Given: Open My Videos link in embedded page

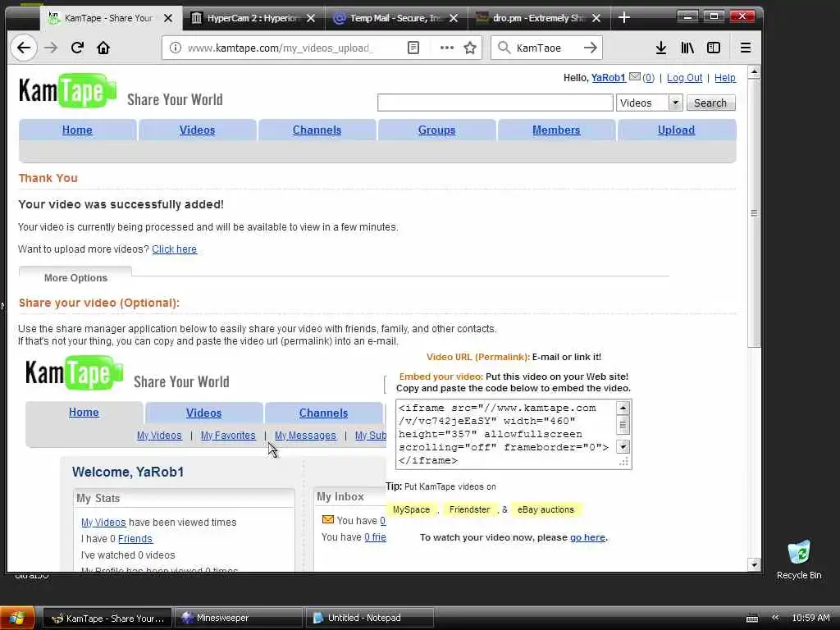Looking at the screenshot, I should pyautogui.click(x=159, y=436).
